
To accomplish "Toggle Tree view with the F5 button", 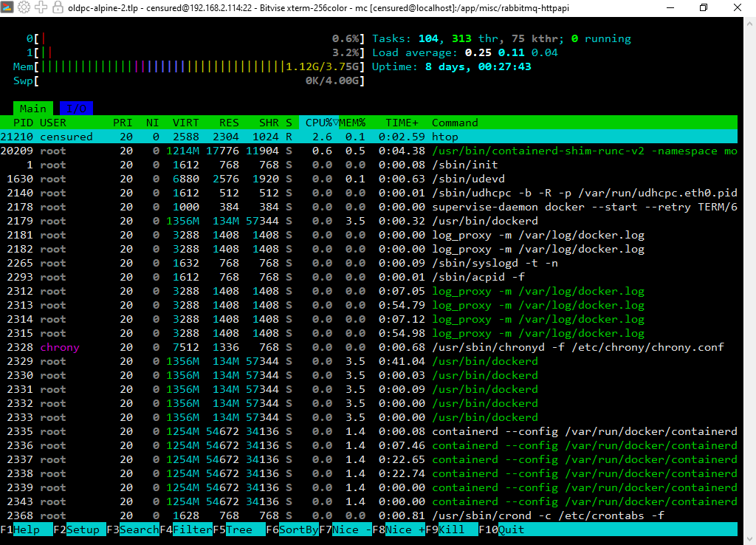I will [x=239, y=529].
